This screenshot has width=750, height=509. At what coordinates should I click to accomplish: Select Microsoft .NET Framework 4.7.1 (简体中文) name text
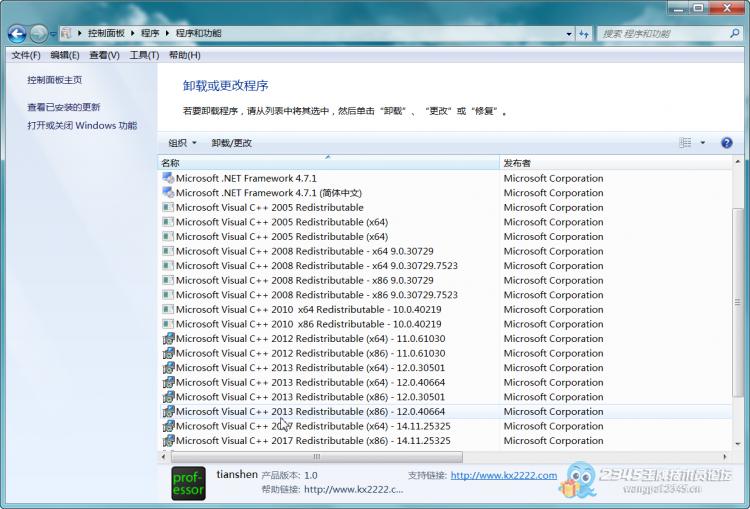[x=269, y=193]
